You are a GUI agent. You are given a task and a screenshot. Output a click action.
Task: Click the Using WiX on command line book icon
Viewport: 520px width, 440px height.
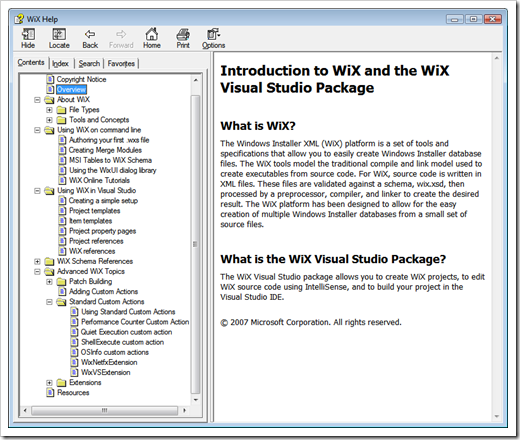click(x=49, y=130)
